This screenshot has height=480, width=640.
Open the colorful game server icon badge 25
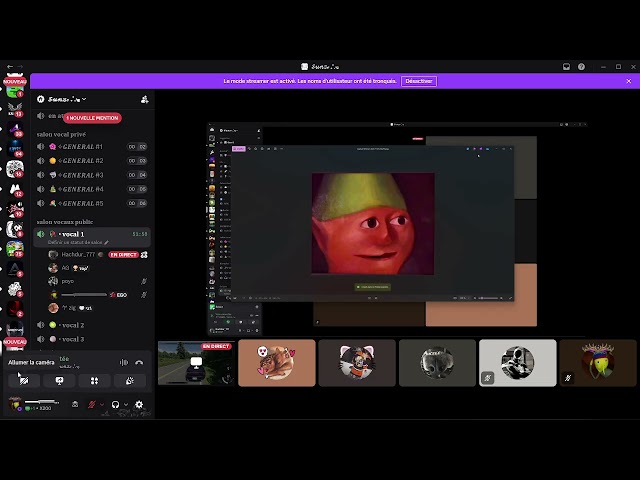tap(15, 249)
